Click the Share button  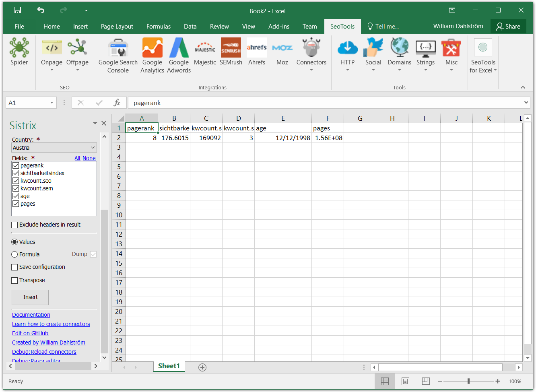coord(508,26)
